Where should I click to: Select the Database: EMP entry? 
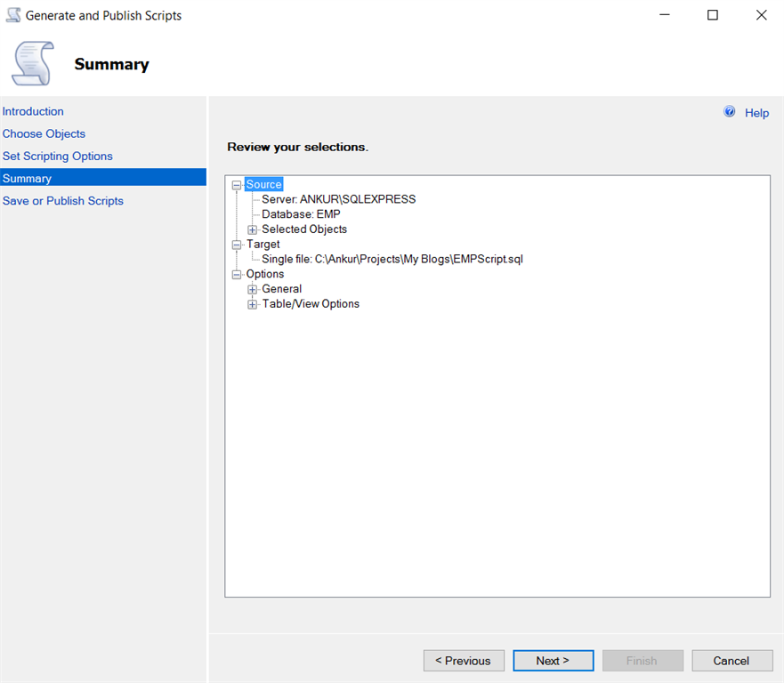coord(300,213)
